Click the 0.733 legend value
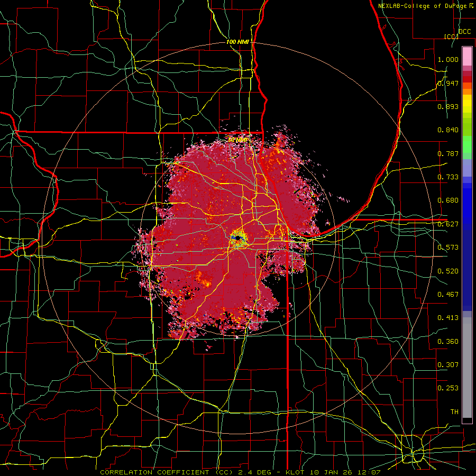Screen dimensions: 476x476 coord(448,177)
